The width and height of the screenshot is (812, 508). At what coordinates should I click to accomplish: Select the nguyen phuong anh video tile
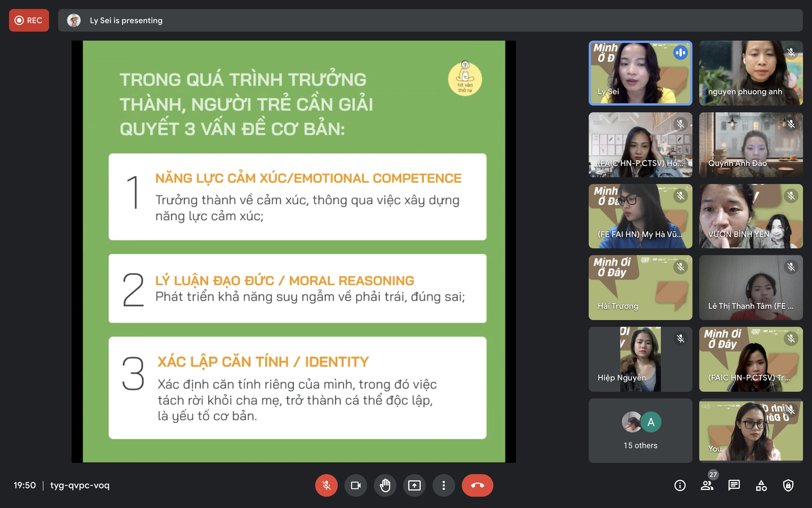click(x=751, y=73)
